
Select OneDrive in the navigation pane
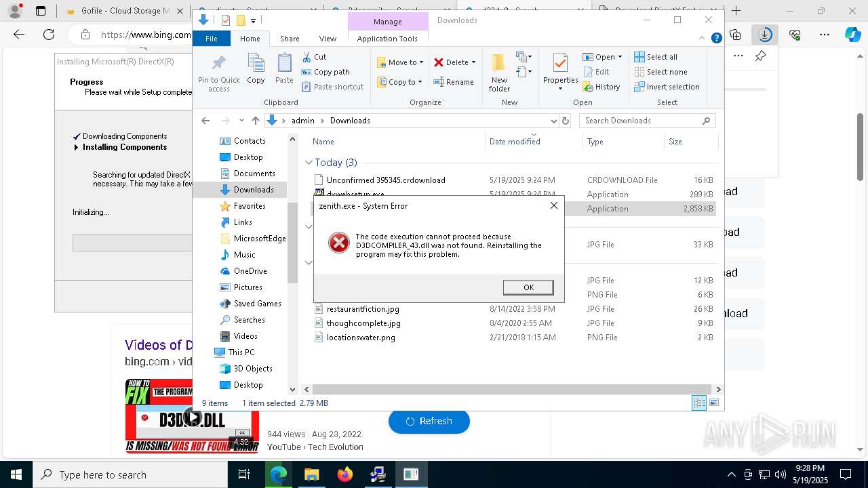(x=250, y=271)
